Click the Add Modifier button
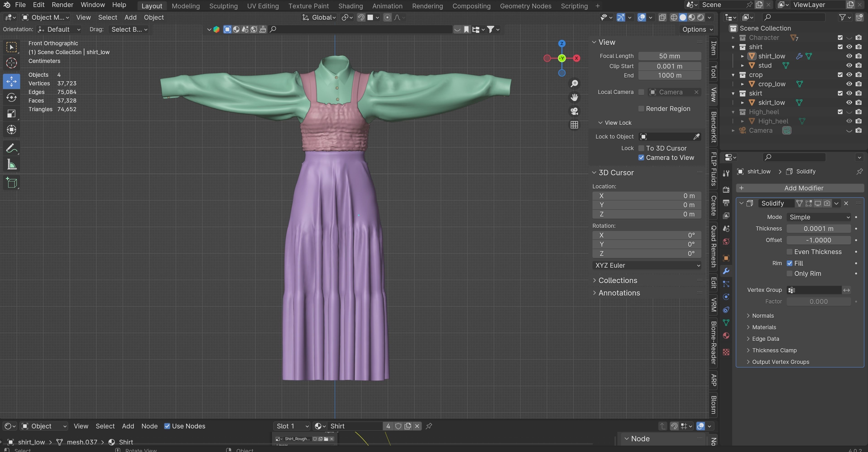This screenshot has height=452, width=868. coord(800,188)
